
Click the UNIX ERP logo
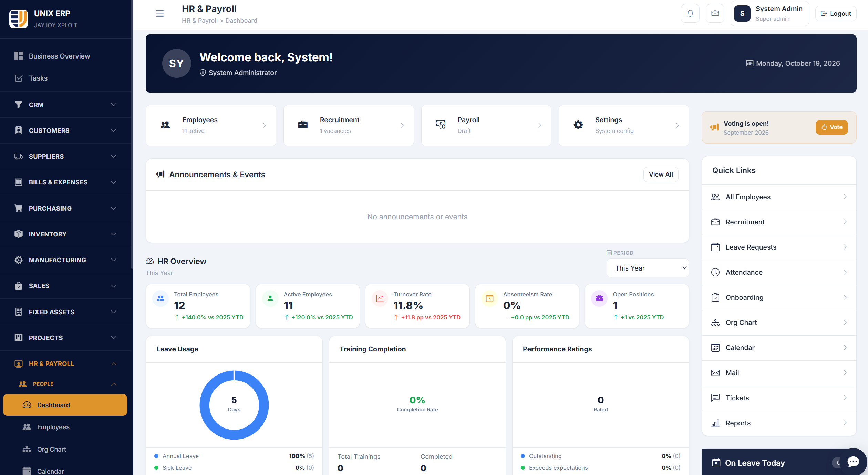[19, 19]
